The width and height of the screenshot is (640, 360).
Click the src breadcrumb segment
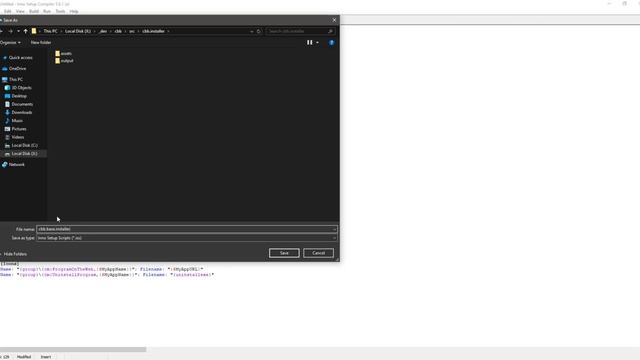pyautogui.click(x=132, y=31)
